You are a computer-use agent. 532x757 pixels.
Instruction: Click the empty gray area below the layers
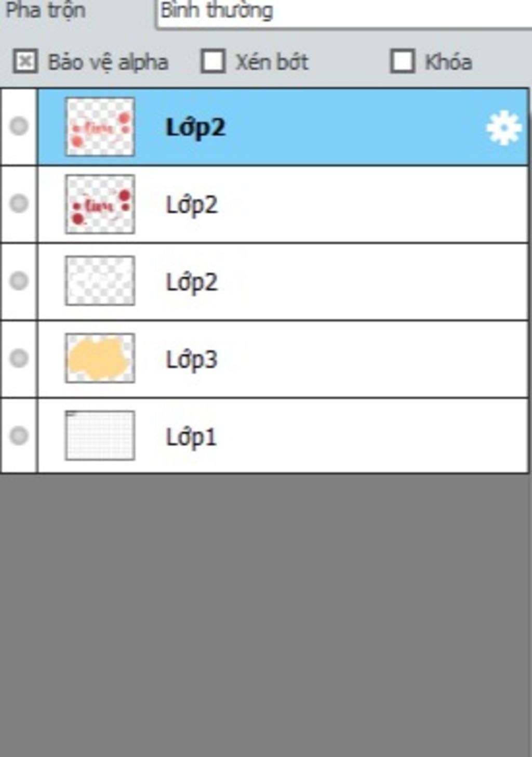[266, 614]
